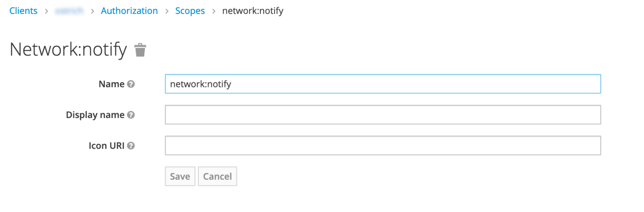Viewport: 644px width, 212px height.
Task: Click the network:notify breadcrumb text
Action: [252, 11]
